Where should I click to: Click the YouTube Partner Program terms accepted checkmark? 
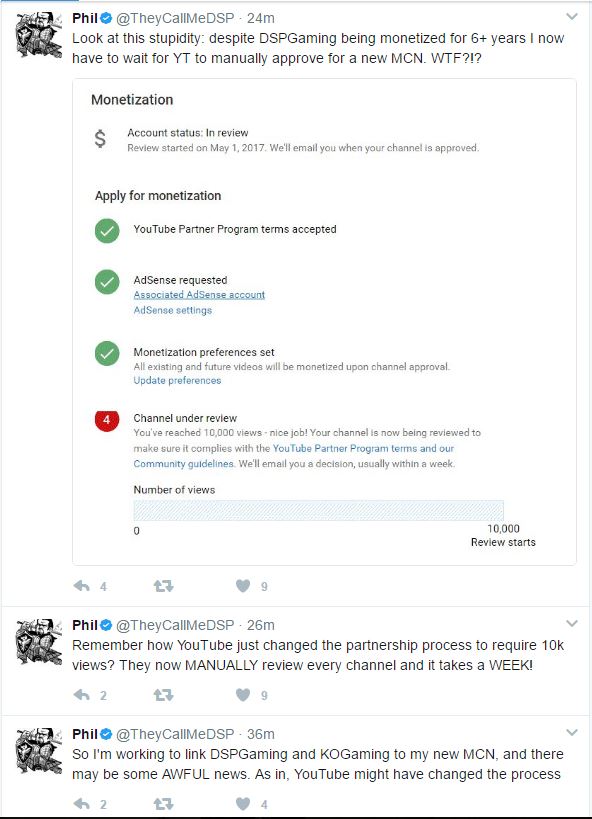click(x=107, y=231)
